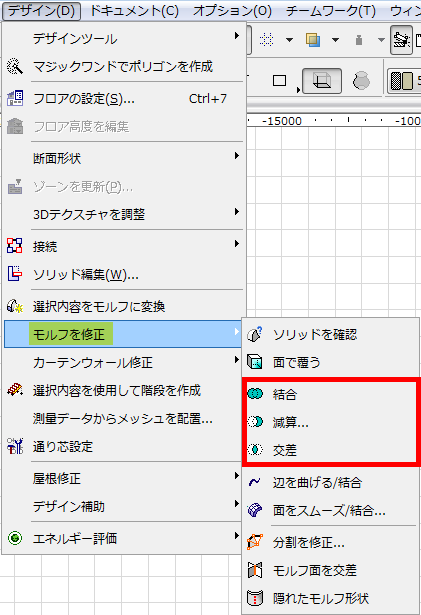Choose 選択内容を使用して階段を作成
421x615 pixels.
(117, 391)
